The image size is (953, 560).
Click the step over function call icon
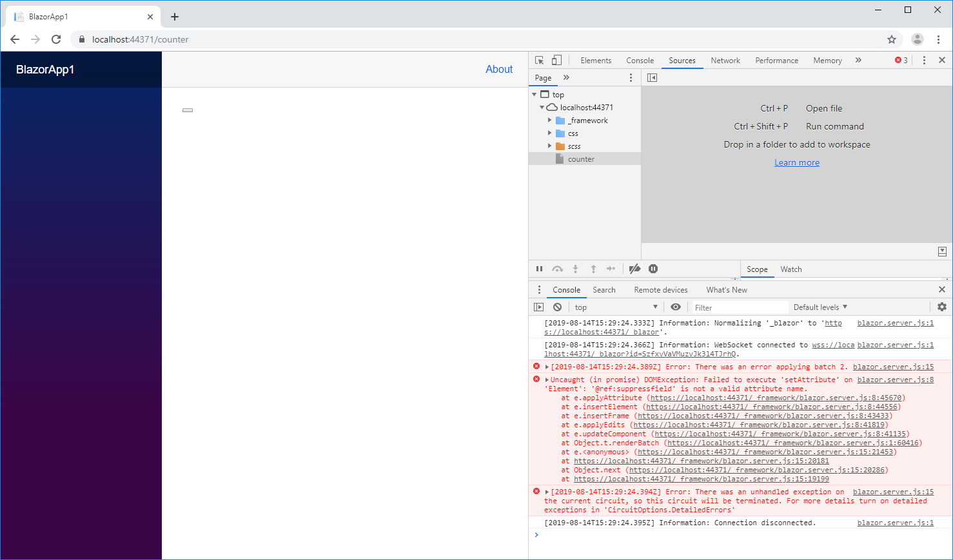pos(557,269)
